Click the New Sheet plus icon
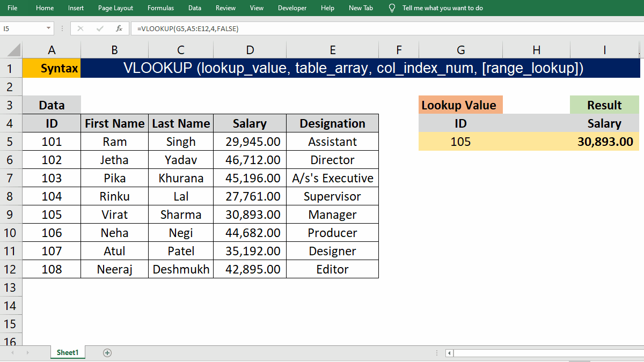This screenshot has height=362, width=644. coord(107,352)
